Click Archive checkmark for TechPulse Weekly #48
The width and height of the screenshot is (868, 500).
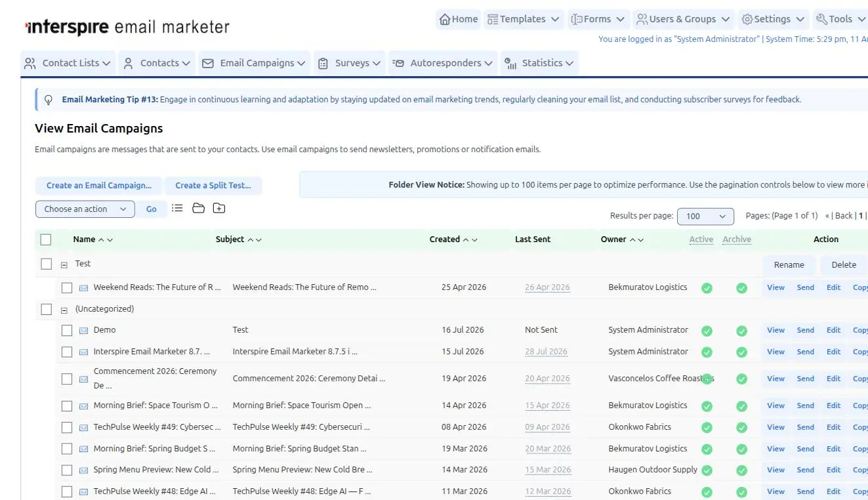741,492
